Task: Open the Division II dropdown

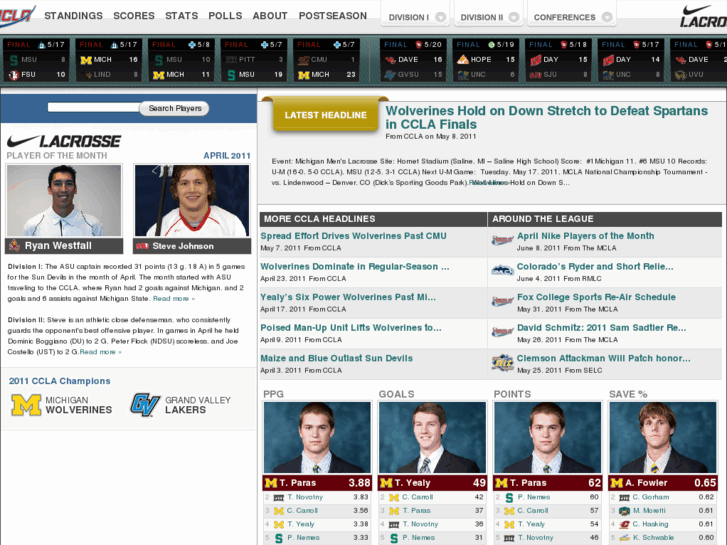Action: click(489, 17)
